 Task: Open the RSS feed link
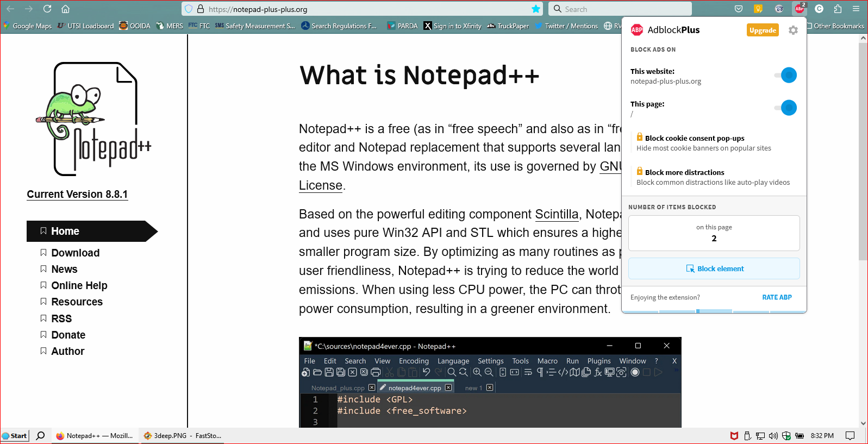[61, 318]
